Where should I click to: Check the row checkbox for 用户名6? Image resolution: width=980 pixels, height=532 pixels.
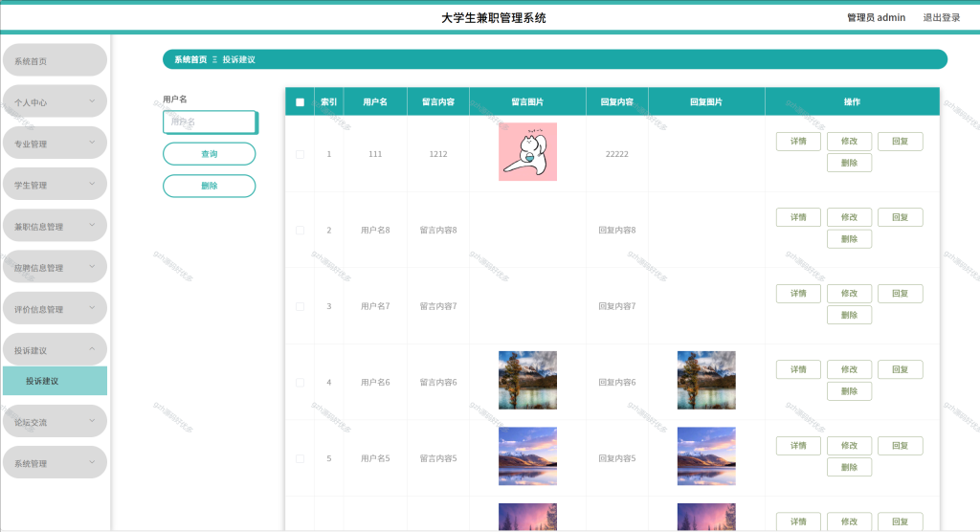tap(300, 383)
